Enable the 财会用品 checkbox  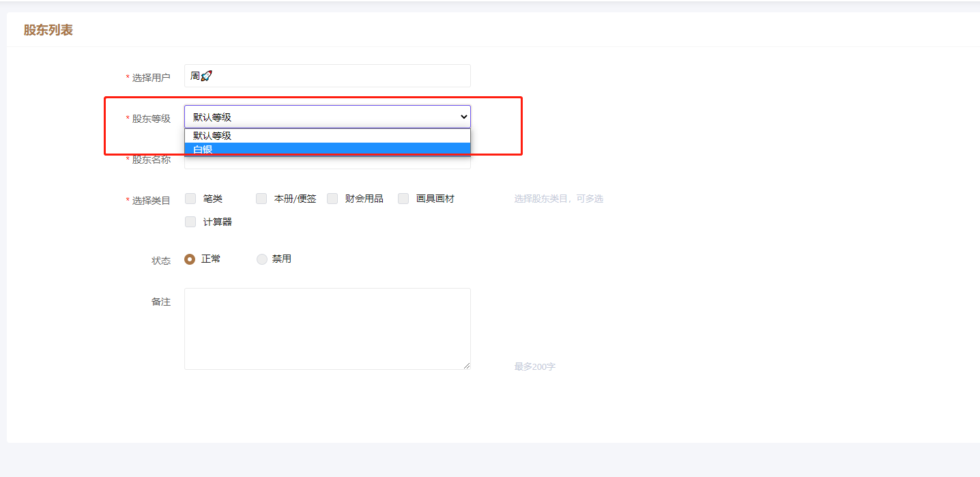pyautogui.click(x=332, y=199)
